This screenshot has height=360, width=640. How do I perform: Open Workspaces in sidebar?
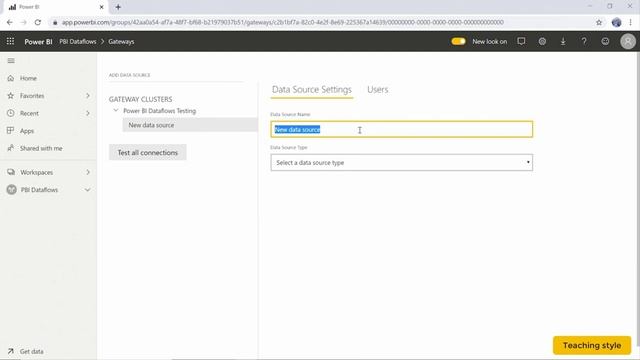[36, 172]
